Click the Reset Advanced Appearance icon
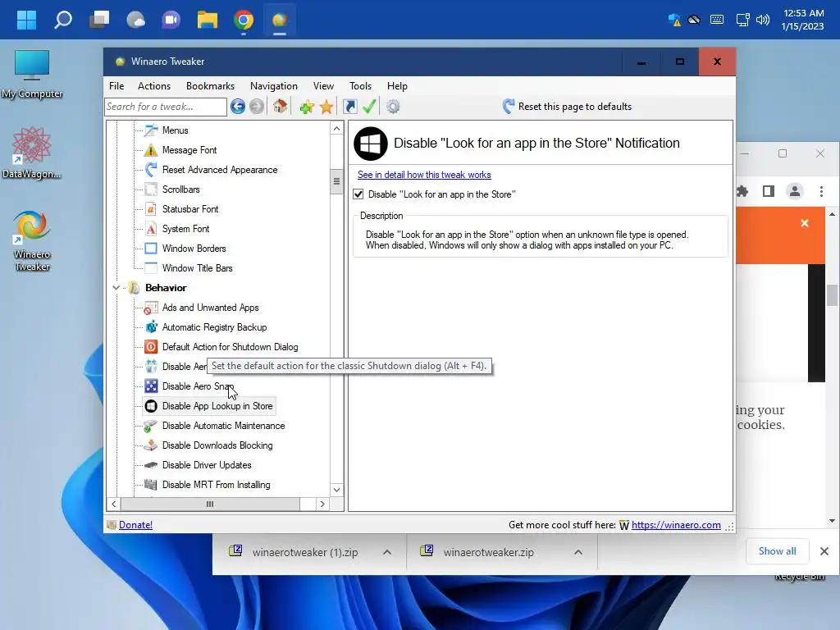The image size is (840, 630). pos(151,170)
